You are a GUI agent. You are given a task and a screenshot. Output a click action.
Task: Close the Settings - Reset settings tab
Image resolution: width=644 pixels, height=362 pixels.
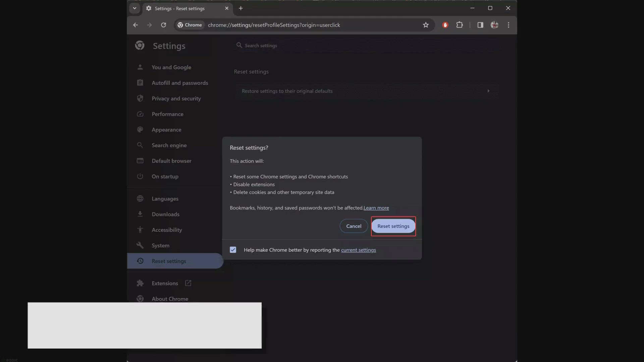(227, 8)
